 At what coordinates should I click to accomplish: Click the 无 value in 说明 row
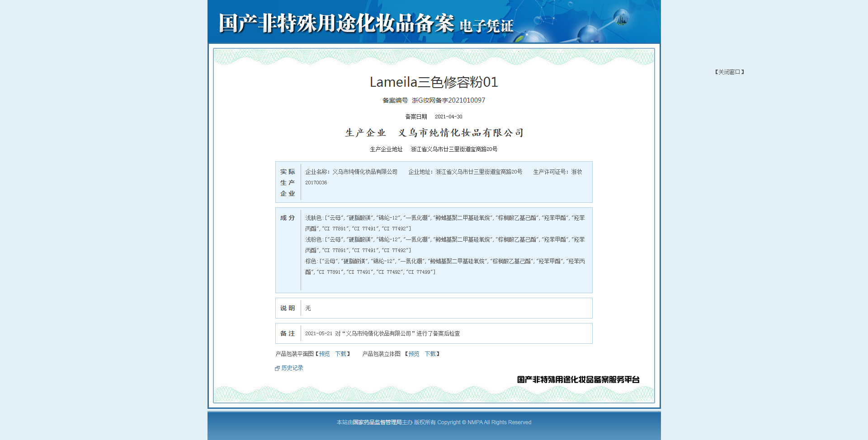[x=308, y=308]
